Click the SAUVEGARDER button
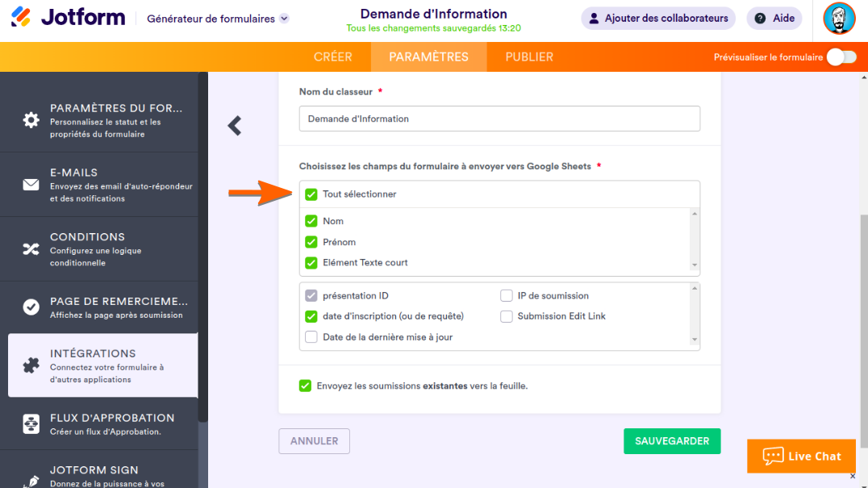Image resolution: width=868 pixels, height=488 pixels. click(671, 441)
